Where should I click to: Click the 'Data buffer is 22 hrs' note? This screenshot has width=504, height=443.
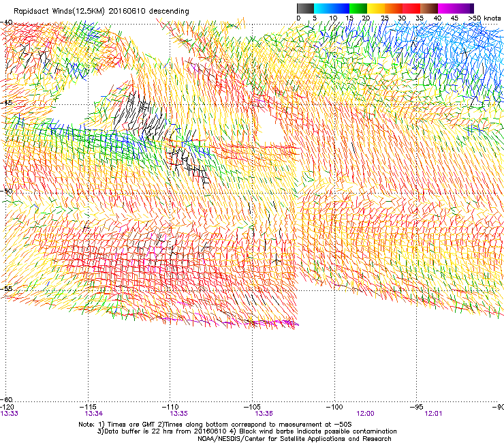tap(247, 431)
